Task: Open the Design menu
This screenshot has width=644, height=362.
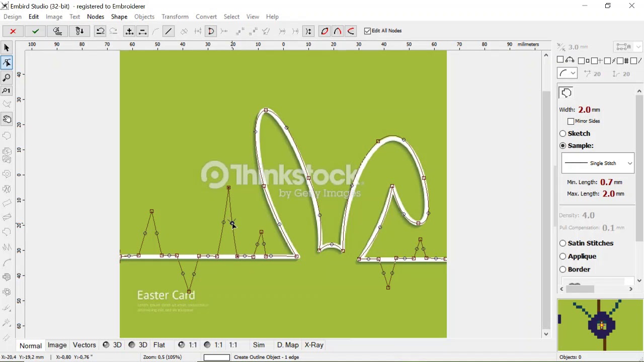Action: (x=13, y=17)
